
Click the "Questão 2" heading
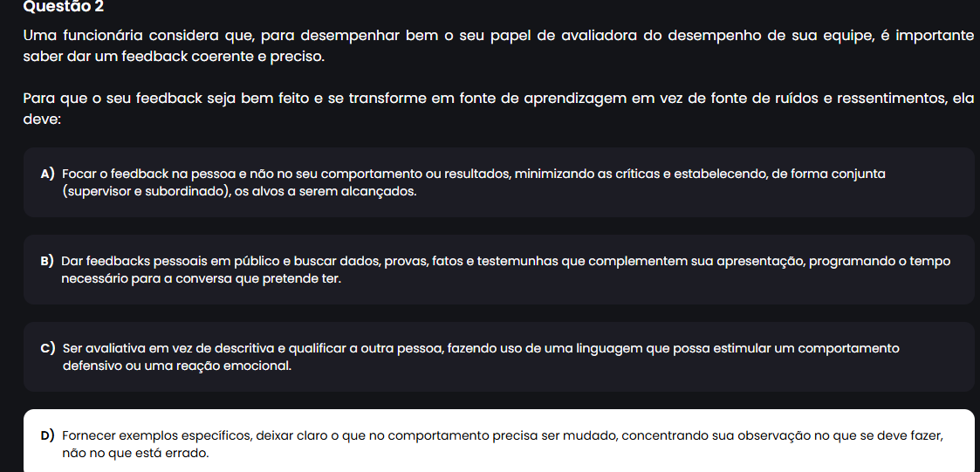[x=64, y=6]
